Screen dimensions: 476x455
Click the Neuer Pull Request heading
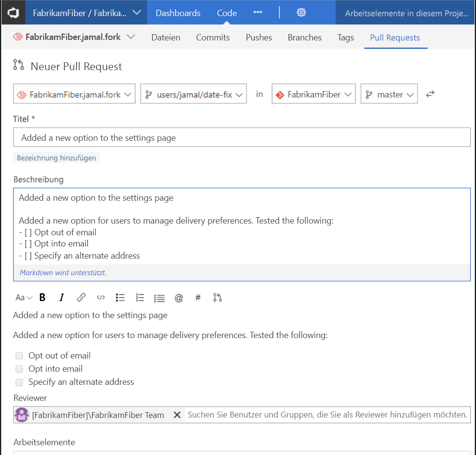click(x=76, y=66)
